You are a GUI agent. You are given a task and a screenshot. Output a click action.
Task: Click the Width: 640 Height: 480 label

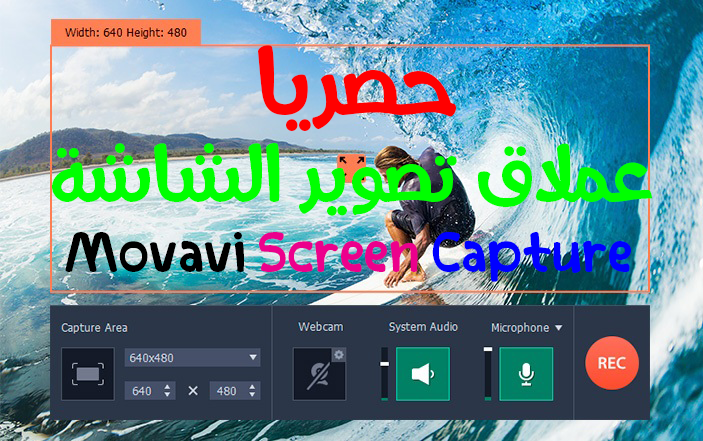tap(126, 32)
